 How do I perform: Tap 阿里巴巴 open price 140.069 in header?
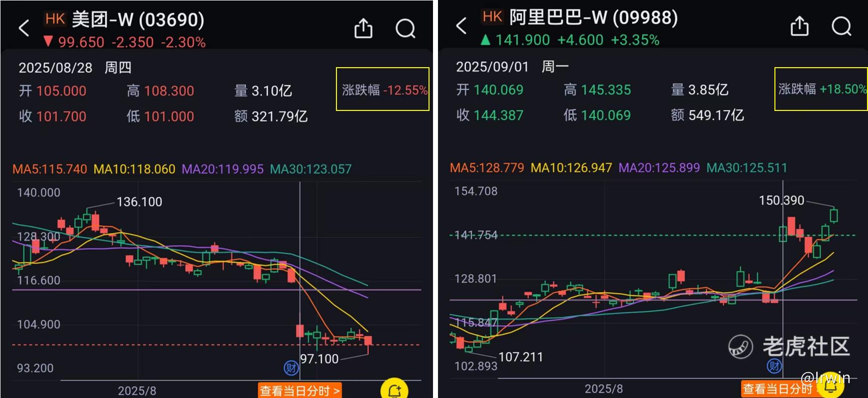pos(499,90)
